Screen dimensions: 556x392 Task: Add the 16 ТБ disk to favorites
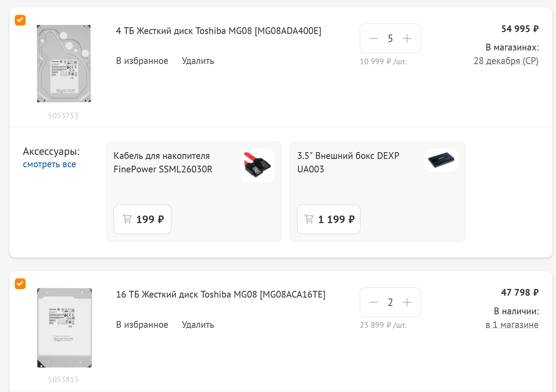click(142, 325)
